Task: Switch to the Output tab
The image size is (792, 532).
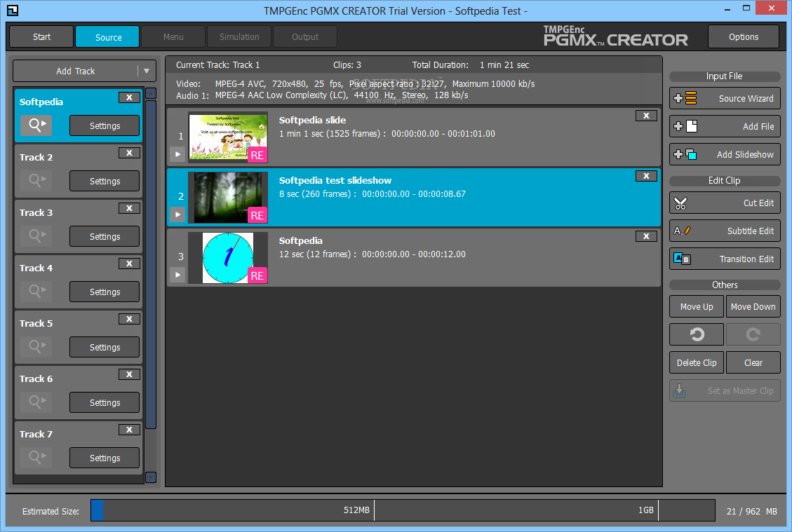Action: pyautogui.click(x=305, y=37)
